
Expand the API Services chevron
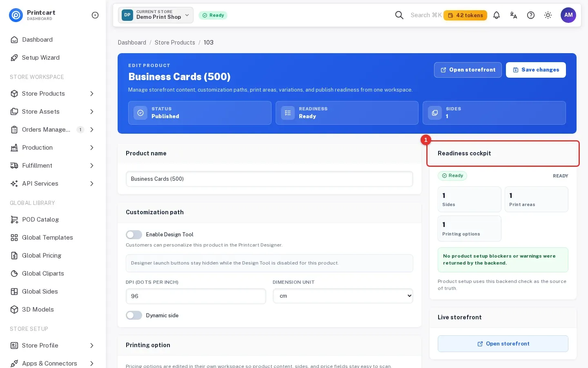92,184
